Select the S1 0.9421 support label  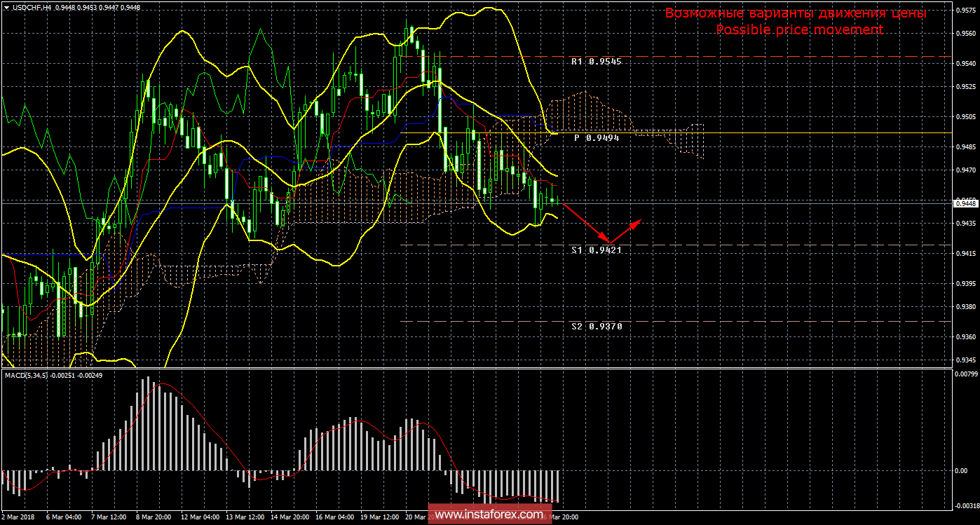596,250
